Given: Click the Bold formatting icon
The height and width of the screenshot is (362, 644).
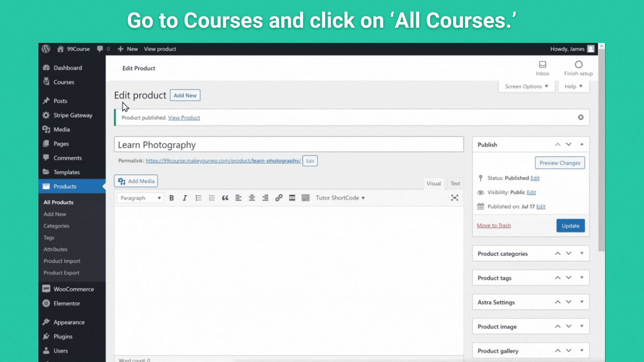Looking at the screenshot, I should point(171,198).
